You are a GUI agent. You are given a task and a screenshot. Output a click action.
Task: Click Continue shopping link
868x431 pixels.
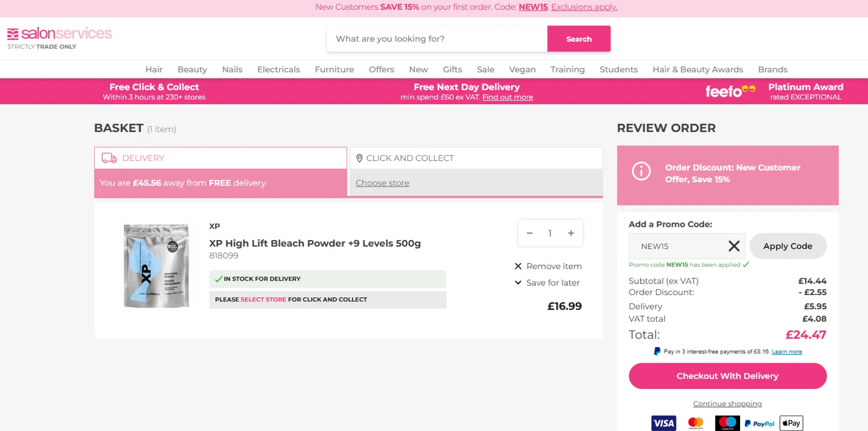[x=727, y=404]
